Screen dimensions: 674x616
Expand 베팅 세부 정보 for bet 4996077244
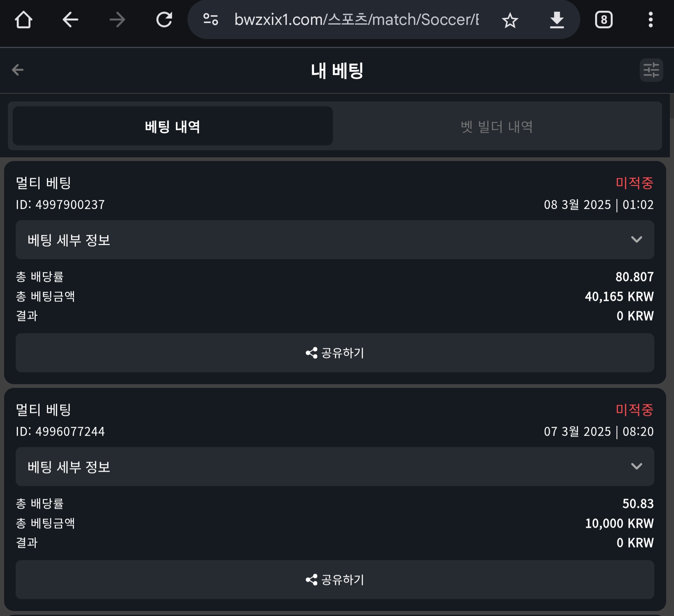point(335,466)
